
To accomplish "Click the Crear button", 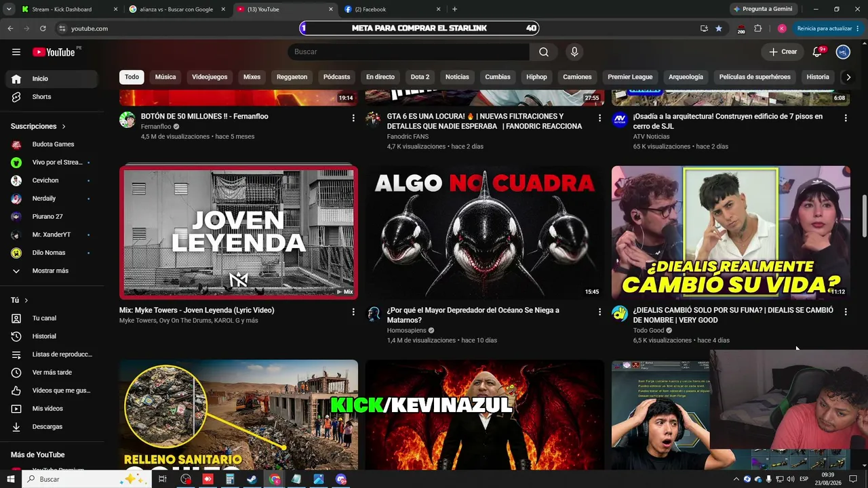I will pos(783,52).
